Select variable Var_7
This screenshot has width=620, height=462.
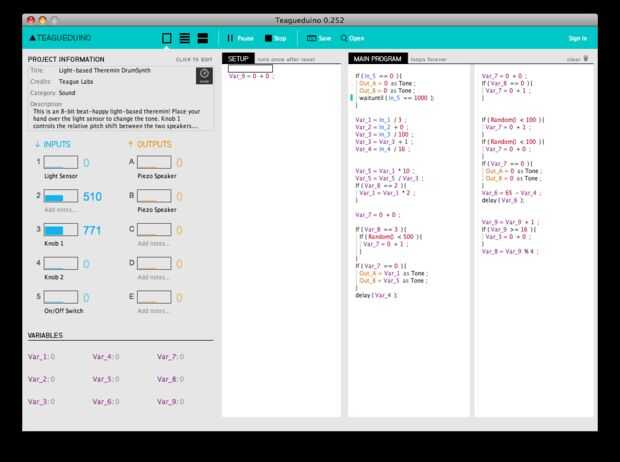coord(170,357)
